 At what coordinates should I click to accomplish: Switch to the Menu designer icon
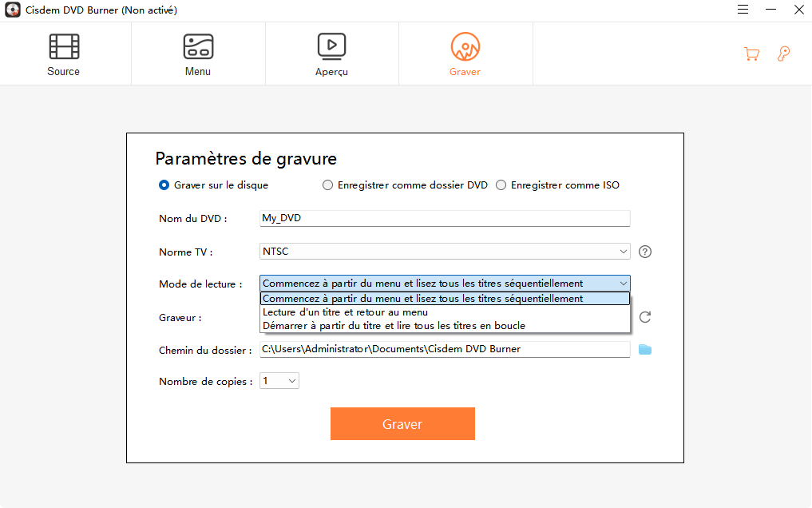pos(197,53)
